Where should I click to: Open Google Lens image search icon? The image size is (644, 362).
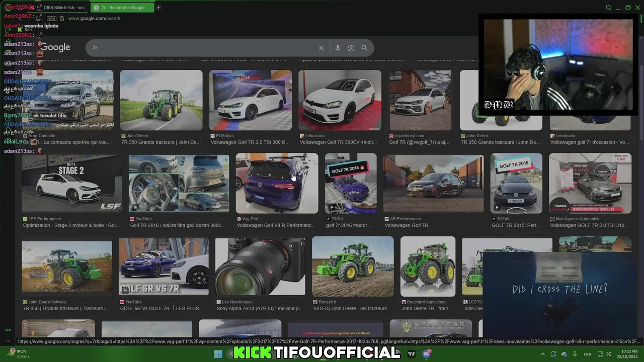pyautogui.click(x=351, y=48)
